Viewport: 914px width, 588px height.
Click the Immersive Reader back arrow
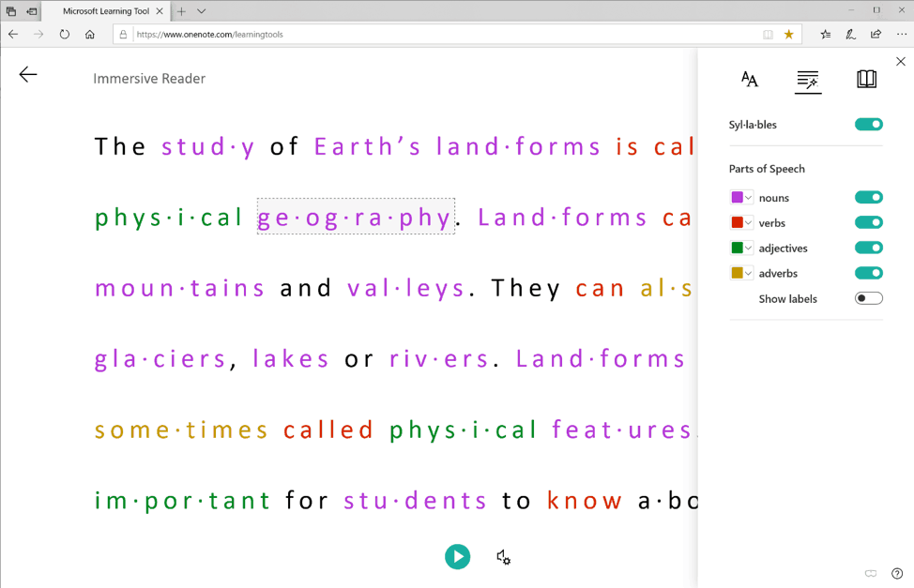[28, 75]
